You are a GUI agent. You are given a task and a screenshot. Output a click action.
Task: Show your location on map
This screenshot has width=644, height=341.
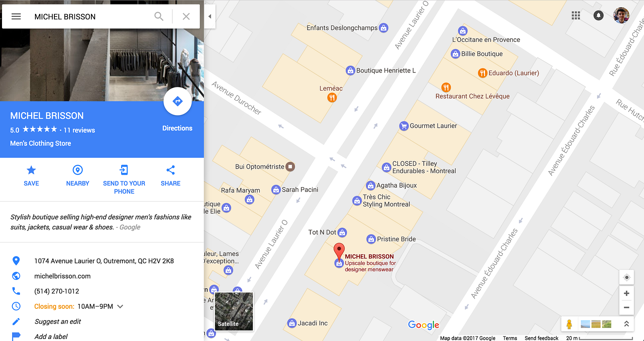626,277
